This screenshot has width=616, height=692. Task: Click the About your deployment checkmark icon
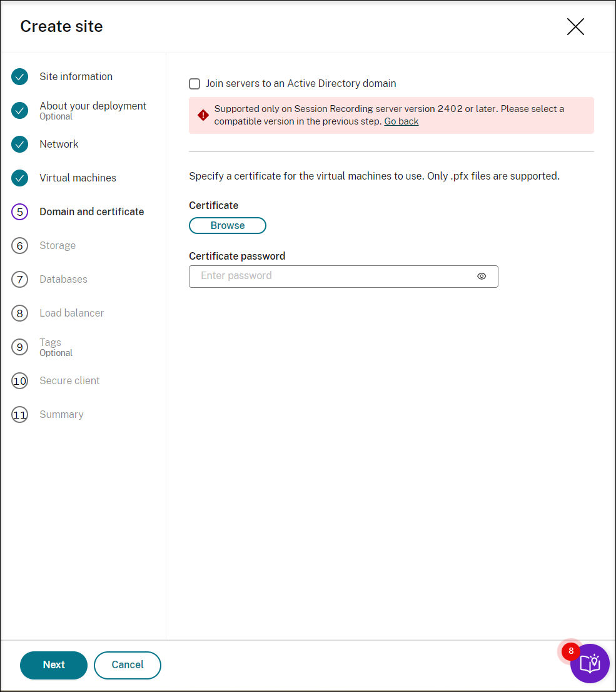coord(20,110)
